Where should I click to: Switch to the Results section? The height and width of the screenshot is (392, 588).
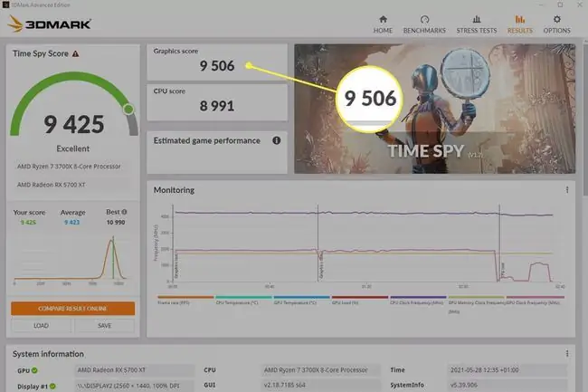click(520, 24)
